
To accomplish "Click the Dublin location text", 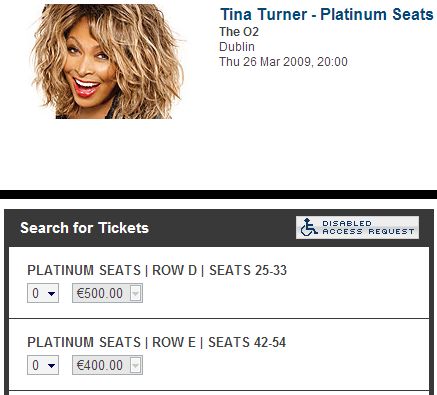I will [x=237, y=47].
